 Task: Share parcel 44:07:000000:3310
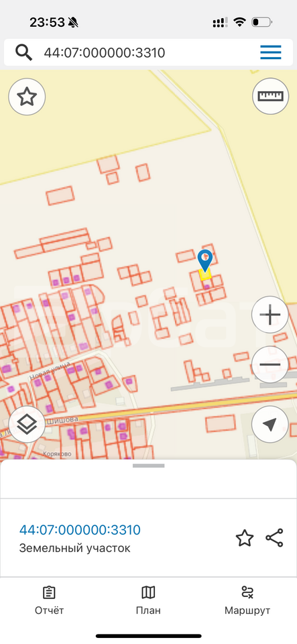click(274, 537)
